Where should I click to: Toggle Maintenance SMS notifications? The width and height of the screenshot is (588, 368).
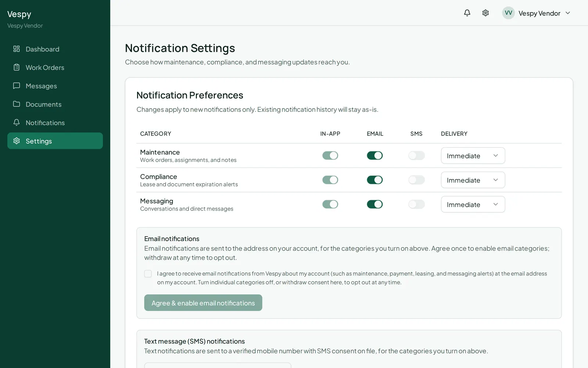(416, 156)
